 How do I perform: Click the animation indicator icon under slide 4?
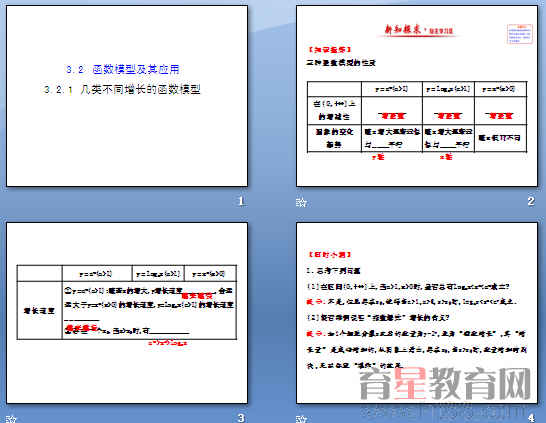pos(301,418)
